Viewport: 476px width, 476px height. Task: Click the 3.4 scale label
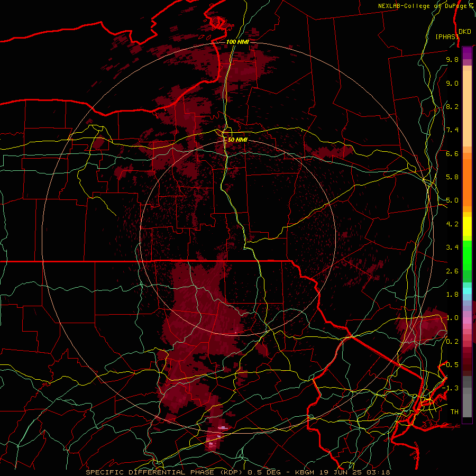[x=452, y=248]
